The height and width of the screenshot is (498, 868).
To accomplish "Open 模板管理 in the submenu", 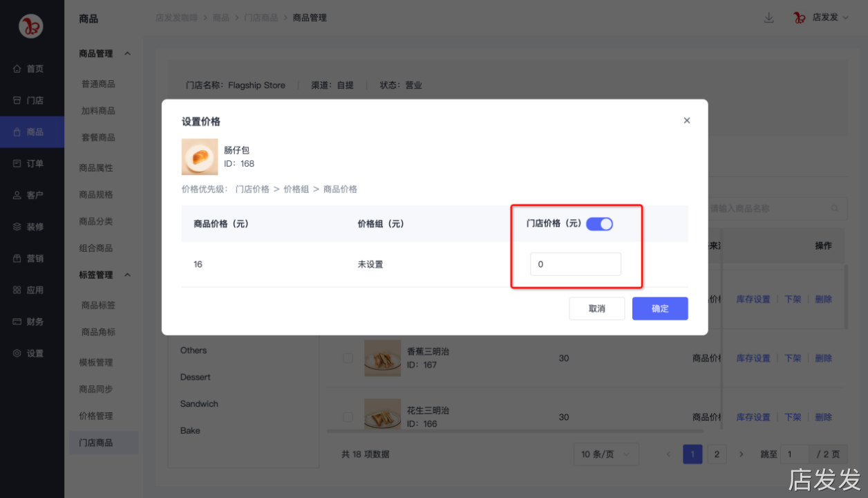I will click(x=96, y=362).
